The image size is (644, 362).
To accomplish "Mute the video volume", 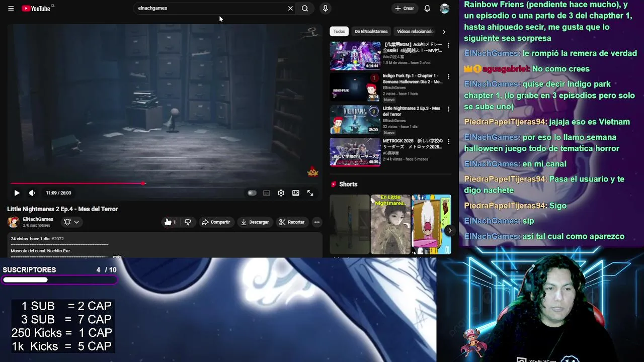I will point(32,193).
